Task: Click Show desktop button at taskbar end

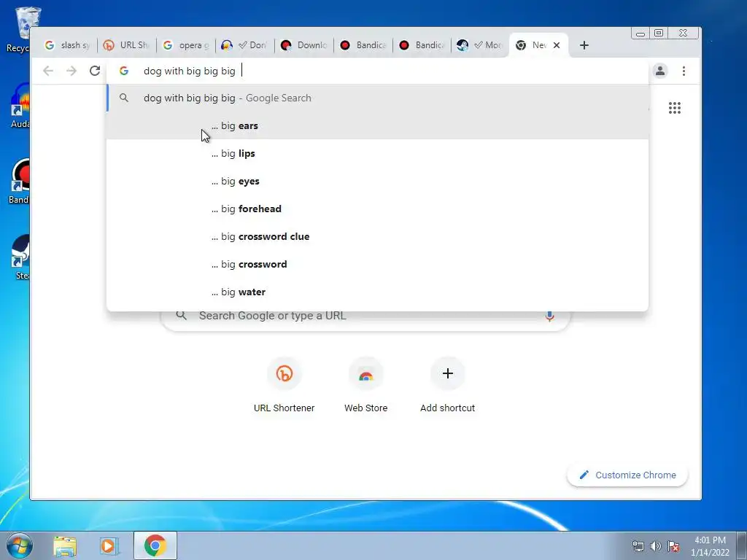Action: 742,545
